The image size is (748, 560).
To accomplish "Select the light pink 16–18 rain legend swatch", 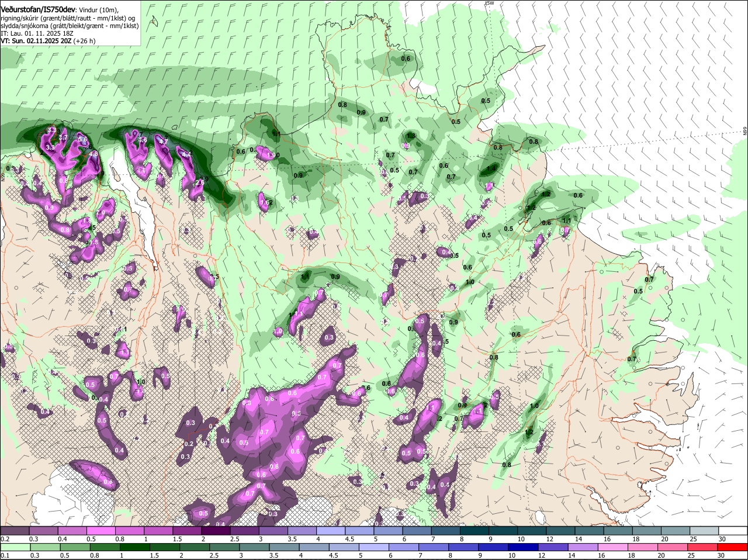I will 614,547.
